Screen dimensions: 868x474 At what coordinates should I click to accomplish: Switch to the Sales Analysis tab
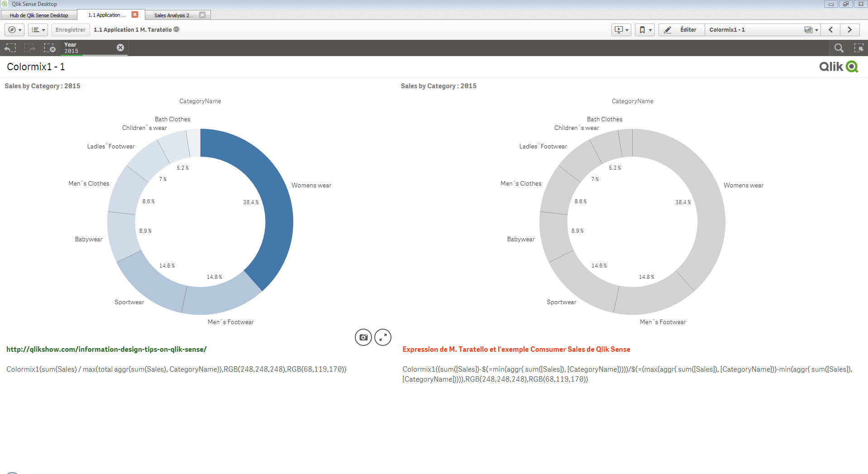pos(173,15)
